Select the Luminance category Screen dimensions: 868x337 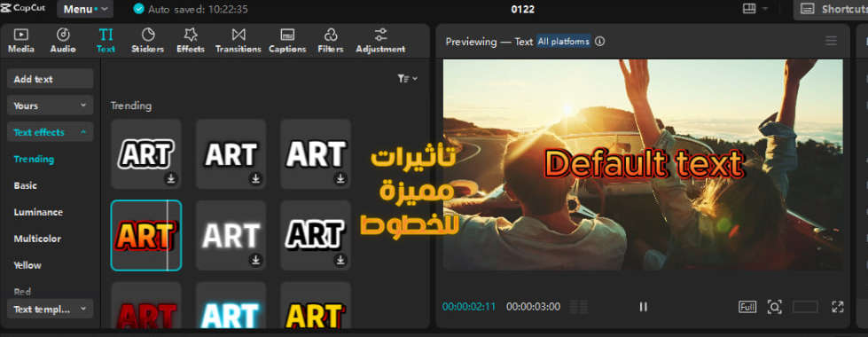tap(38, 212)
